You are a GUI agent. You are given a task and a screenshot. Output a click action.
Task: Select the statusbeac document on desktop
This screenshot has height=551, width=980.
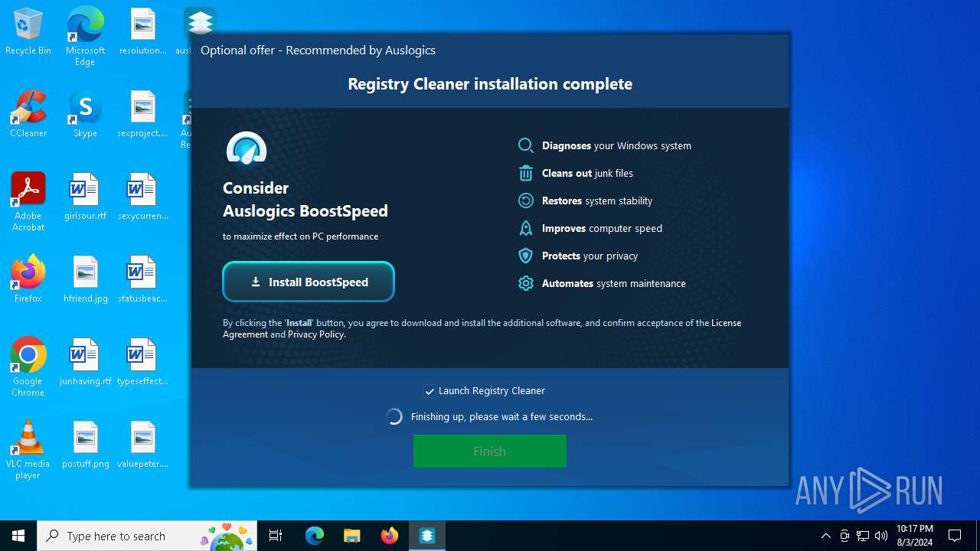[142, 280]
